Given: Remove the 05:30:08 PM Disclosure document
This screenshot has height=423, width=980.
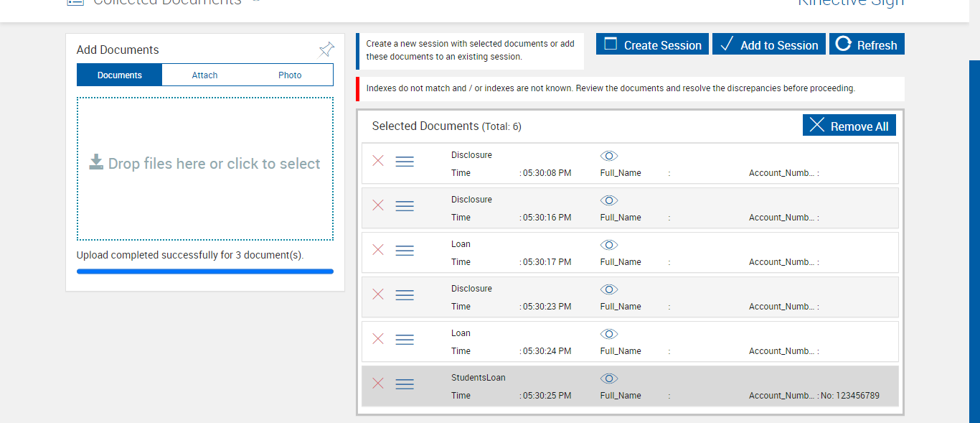Looking at the screenshot, I should (x=378, y=161).
